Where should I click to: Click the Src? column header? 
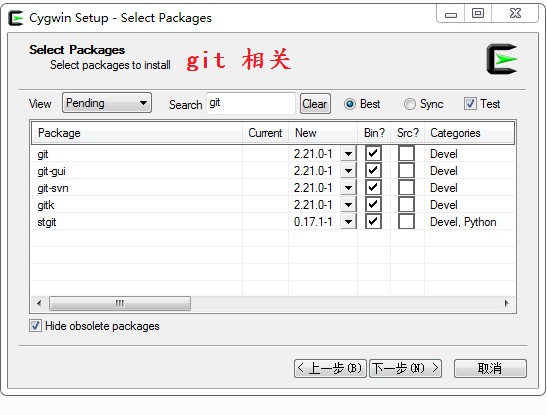(x=407, y=133)
